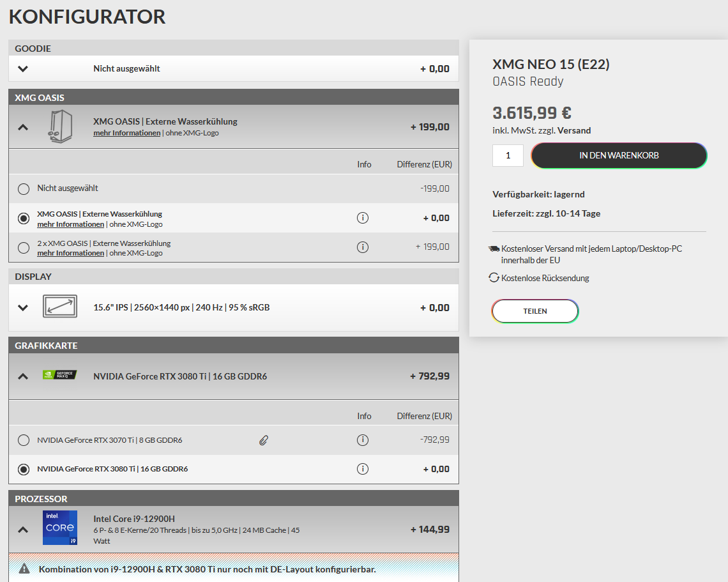
Task: Collapse the XMG OASIS section chevron
Action: point(23,126)
